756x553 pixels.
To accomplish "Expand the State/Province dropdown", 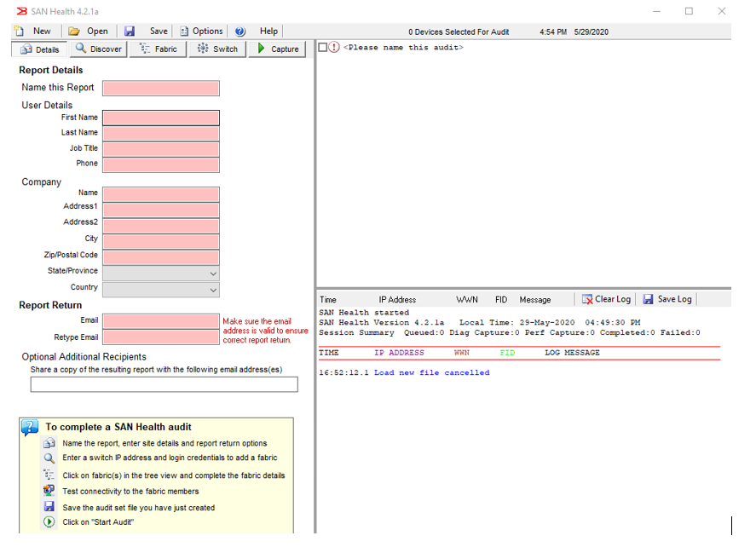I will click(x=213, y=274).
